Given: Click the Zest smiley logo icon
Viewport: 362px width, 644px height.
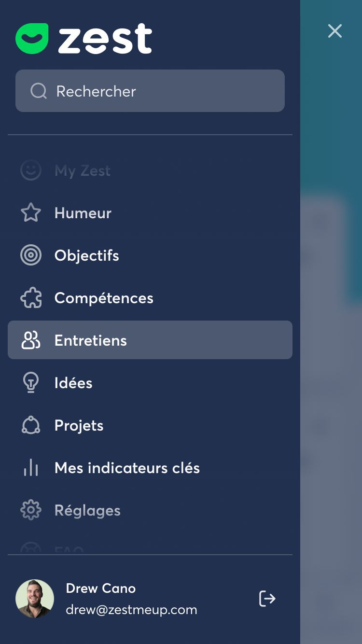Looking at the screenshot, I should 32,39.
